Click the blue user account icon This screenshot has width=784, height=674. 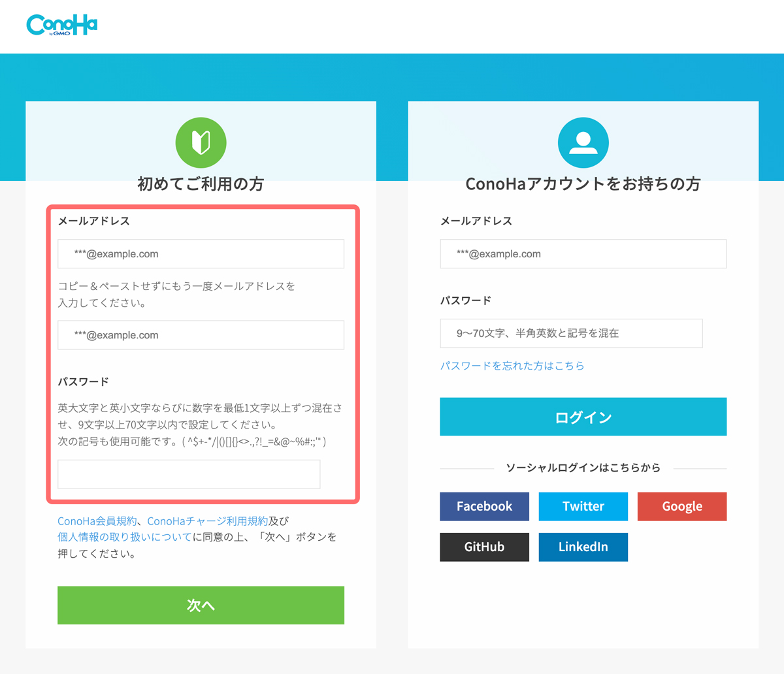point(583,142)
